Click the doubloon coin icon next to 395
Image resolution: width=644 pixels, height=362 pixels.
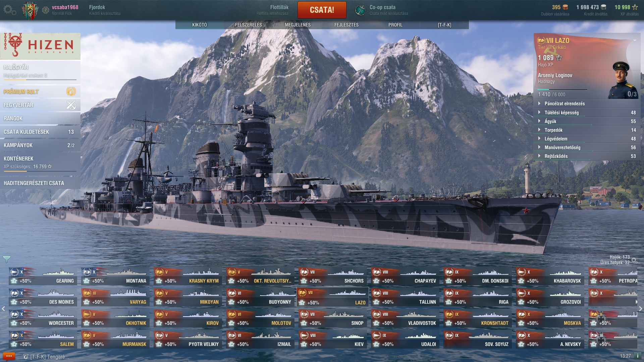pyautogui.click(x=565, y=7)
